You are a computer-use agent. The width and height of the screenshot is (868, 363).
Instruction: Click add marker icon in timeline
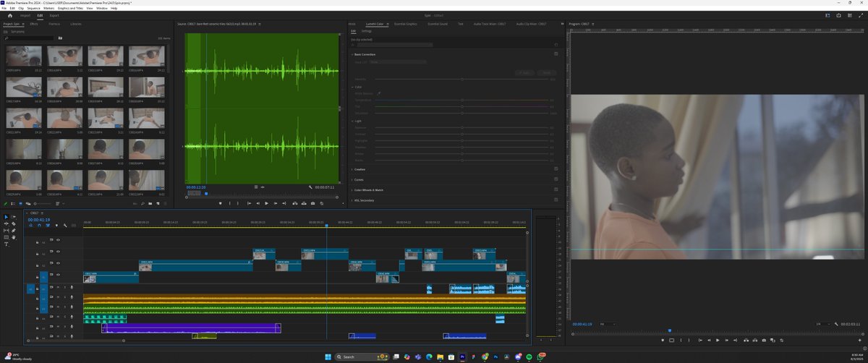pyautogui.click(x=56, y=225)
